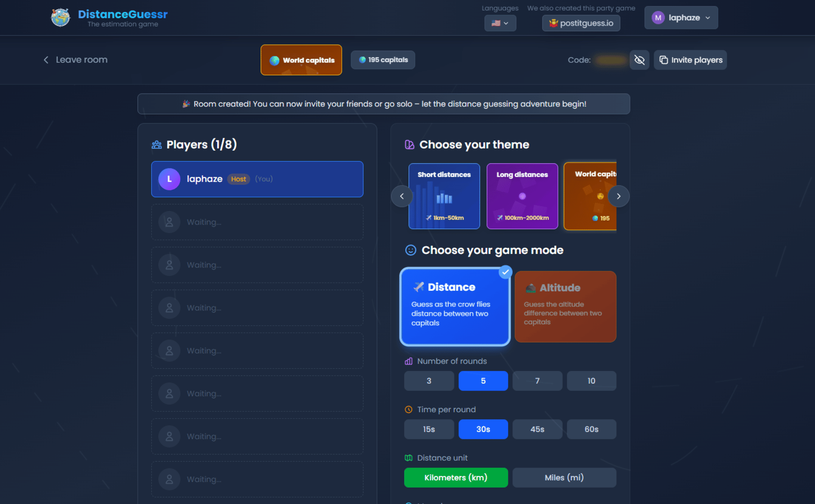Viewport: 815px width, 504px height.
Task: Click the first Waiting slot person icon
Action: click(169, 222)
